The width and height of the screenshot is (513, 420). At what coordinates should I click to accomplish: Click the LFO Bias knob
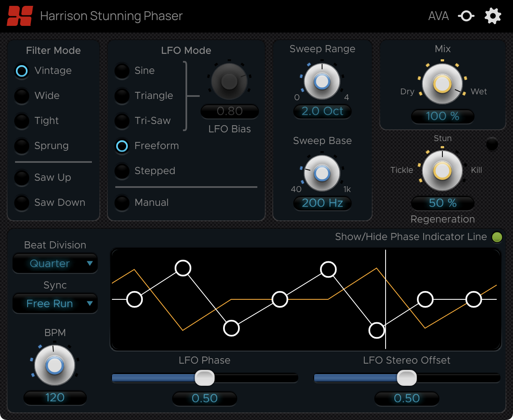pos(229,81)
